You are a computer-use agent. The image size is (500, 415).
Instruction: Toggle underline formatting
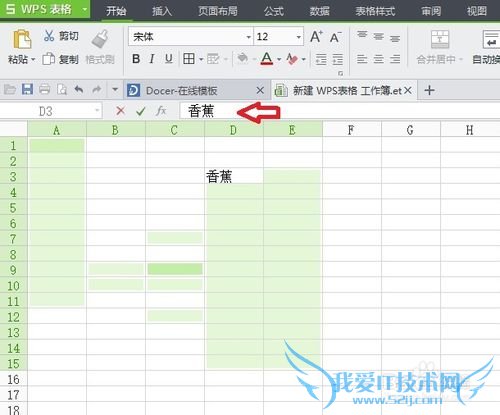169,59
